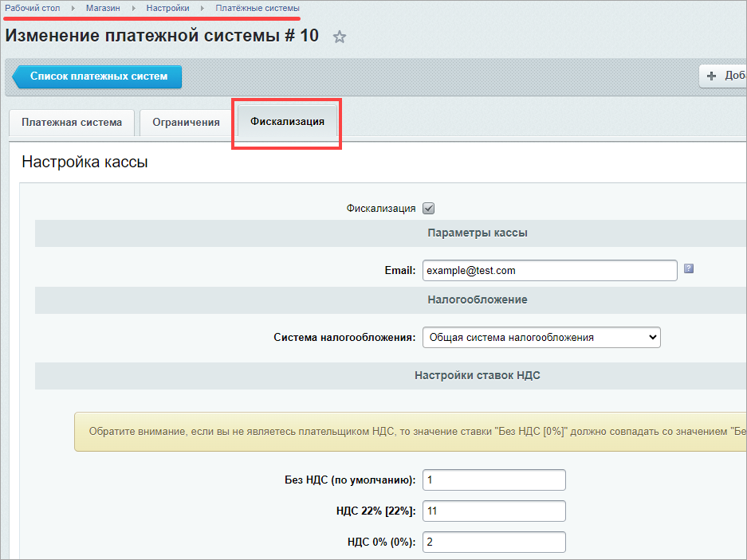
Task: Click the plus Add button at right
Action: coord(722,76)
